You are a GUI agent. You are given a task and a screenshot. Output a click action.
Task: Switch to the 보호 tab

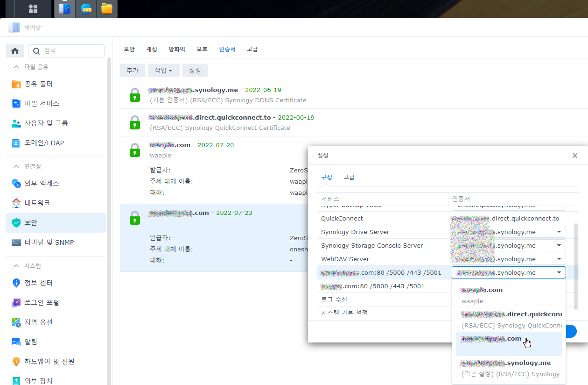tap(202, 49)
